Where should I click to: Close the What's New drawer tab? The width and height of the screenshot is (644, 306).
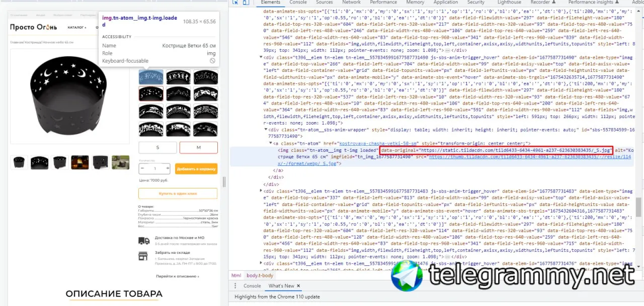tap(298, 286)
